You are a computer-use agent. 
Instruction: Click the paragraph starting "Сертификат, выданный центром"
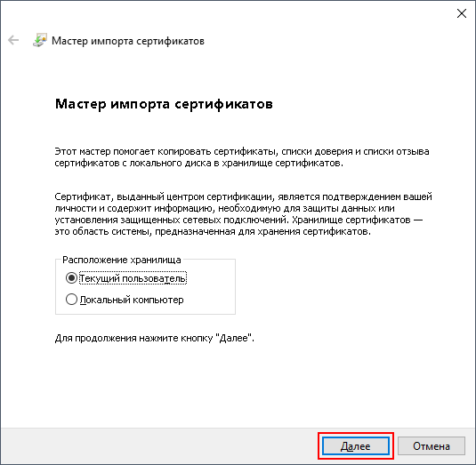tap(243, 214)
